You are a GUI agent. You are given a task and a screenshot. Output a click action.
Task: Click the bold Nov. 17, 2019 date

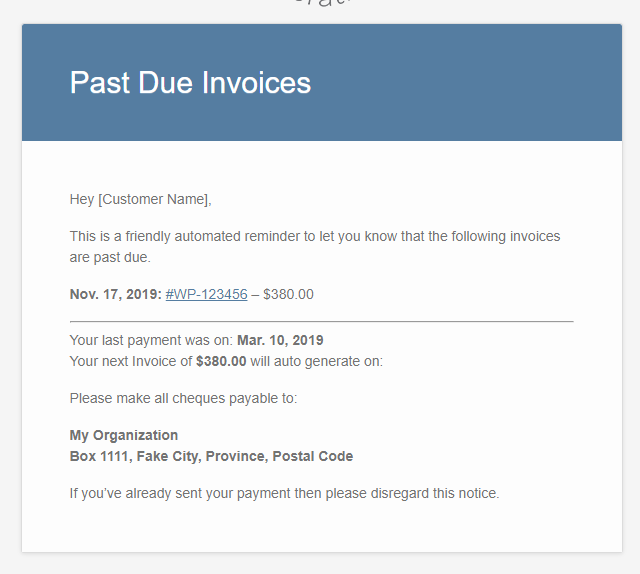pyautogui.click(x=116, y=294)
